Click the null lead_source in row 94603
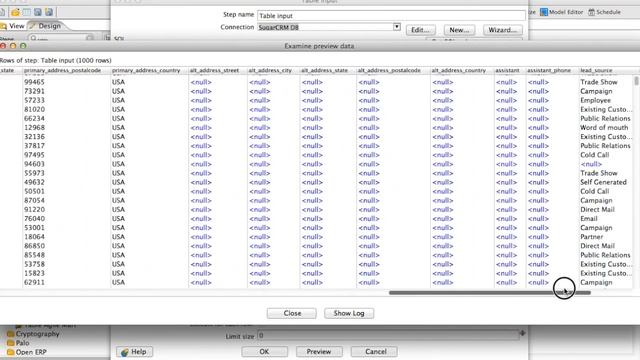The image size is (640, 360). tap(591, 164)
